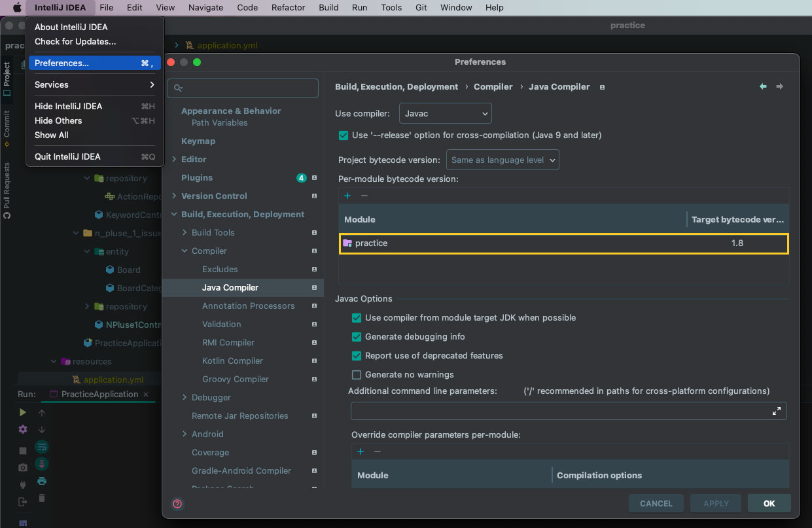Viewport: 812px width, 528px height.
Task: Toggle Use compiler from module target JDK
Action: point(357,318)
